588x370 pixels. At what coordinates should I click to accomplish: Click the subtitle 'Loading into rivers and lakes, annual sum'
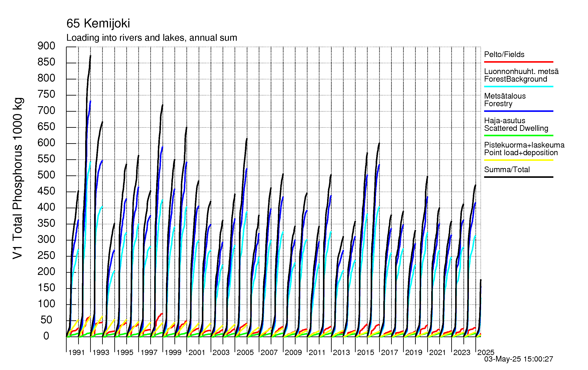click(x=152, y=38)
